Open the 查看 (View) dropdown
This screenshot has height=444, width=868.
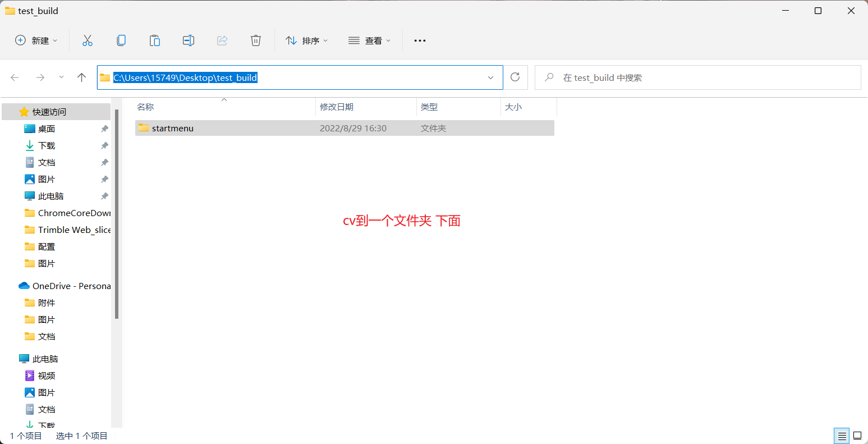tap(370, 40)
